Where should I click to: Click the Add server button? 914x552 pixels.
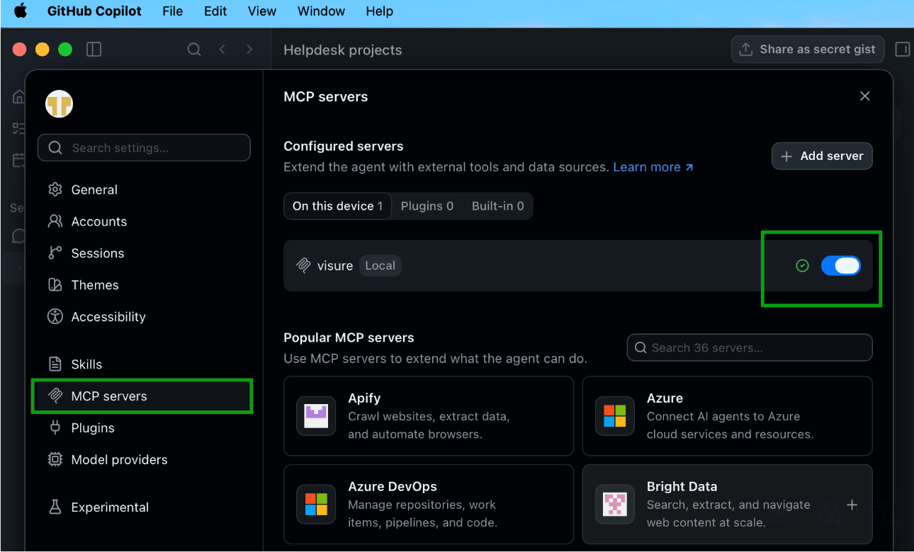click(x=822, y=156)
